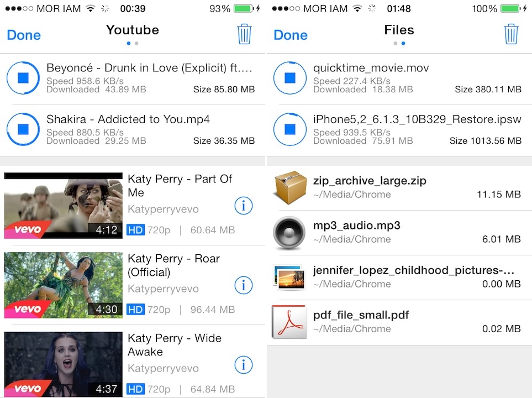This screenshot has width=532, height=398.
Task: Tap the '60.64 MB' video size
Action: point(212,230)
